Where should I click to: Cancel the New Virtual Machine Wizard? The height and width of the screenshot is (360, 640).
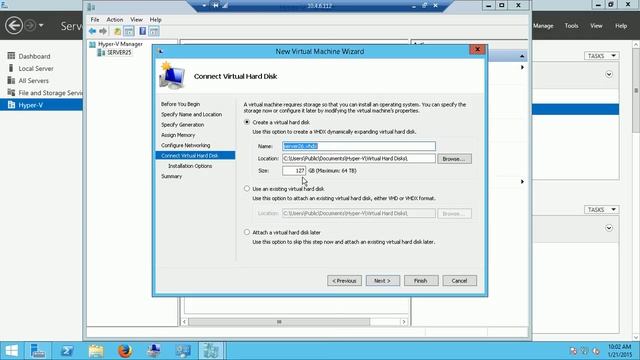[459, 281]
